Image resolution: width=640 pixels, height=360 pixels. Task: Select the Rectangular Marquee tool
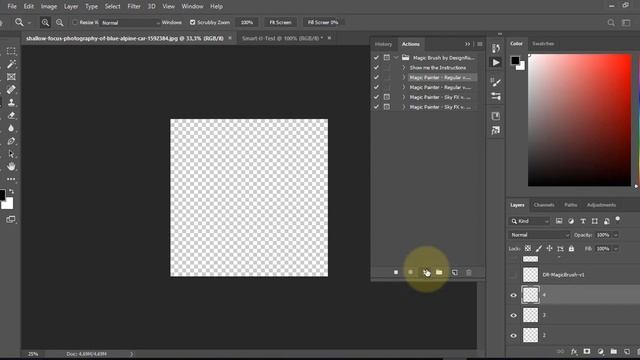click(x=11, y=51)
